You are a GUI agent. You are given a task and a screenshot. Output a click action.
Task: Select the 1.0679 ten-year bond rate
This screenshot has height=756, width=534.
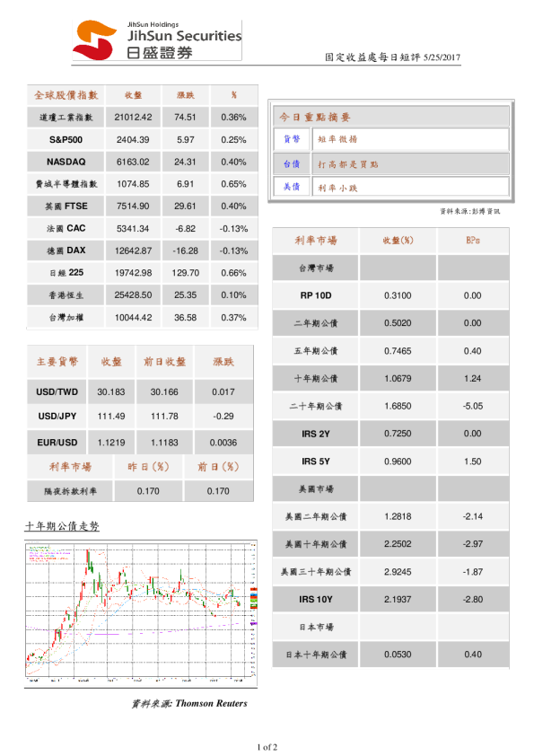[x=398, y=379]
